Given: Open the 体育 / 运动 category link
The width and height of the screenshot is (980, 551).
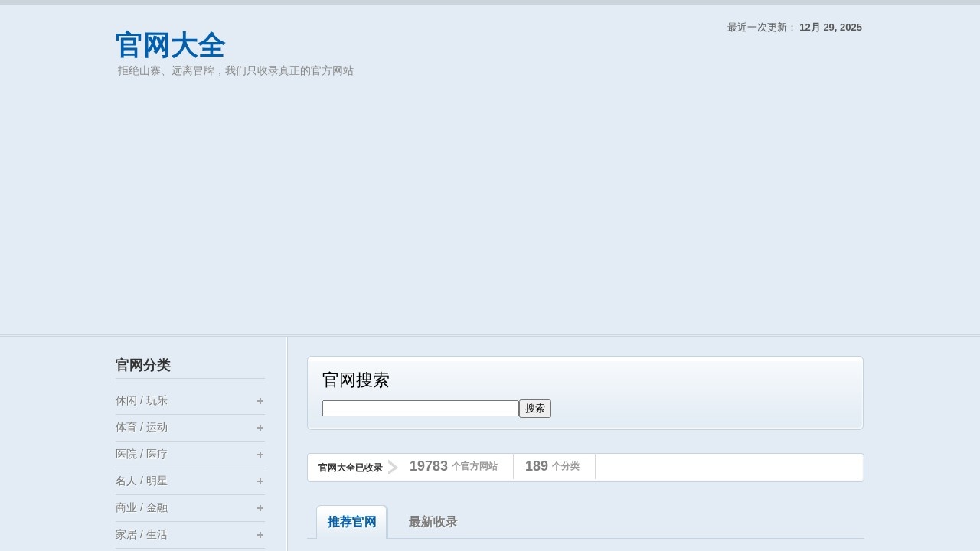Looking at the screenshot, I should (142, 428).
